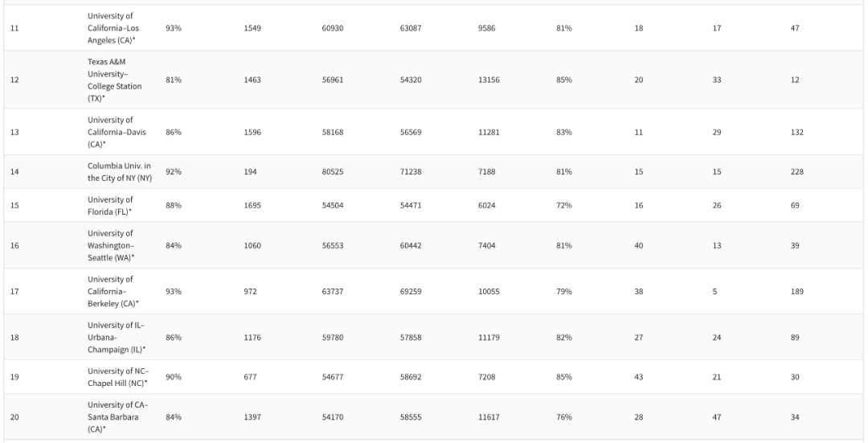Select the University of CA–Santa Barbara cell
Viewport: 868px width, 443px height.
pyautogui.click(x=117, y=416)
